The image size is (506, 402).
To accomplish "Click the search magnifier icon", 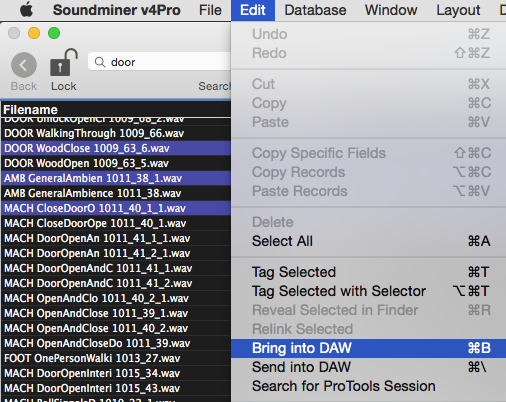I will 100,62.
